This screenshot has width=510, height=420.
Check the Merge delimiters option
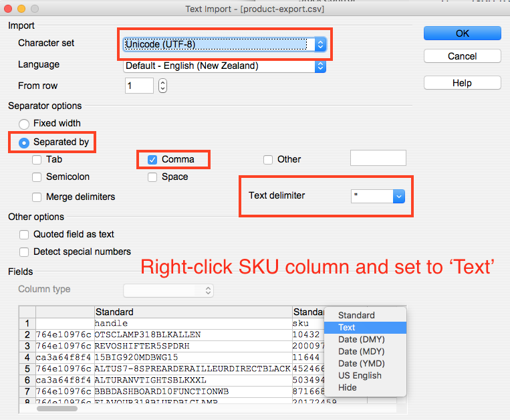coord(37,197)
